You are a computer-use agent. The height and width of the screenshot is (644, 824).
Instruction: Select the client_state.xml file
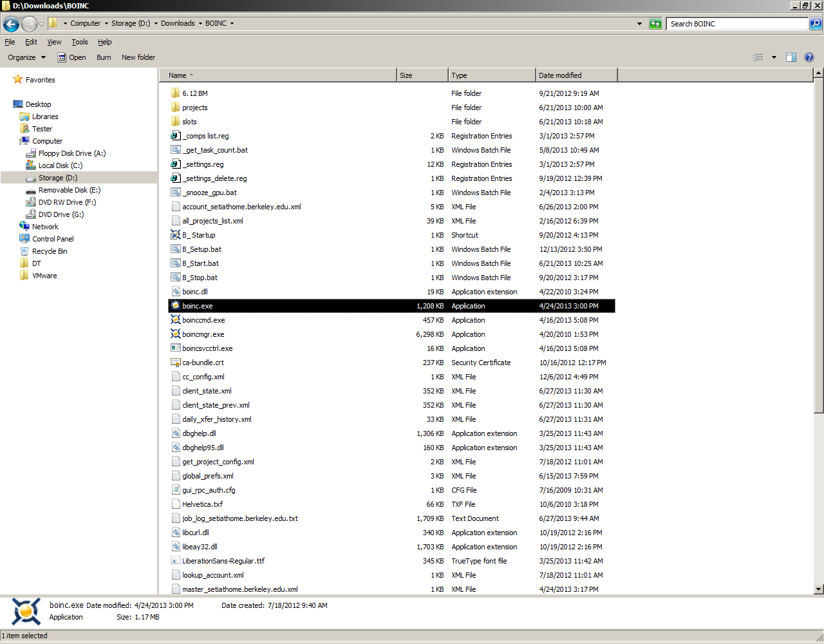[391, 391]
